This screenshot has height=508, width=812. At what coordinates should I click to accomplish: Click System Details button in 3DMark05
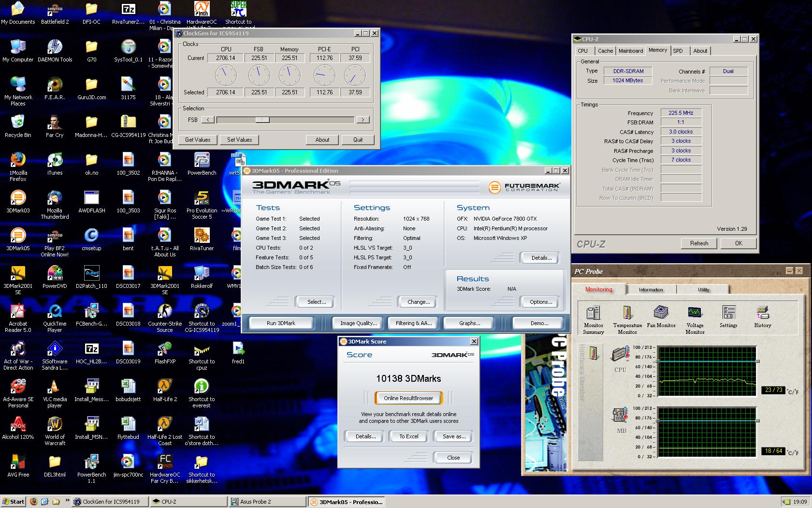tap(541, 258)
